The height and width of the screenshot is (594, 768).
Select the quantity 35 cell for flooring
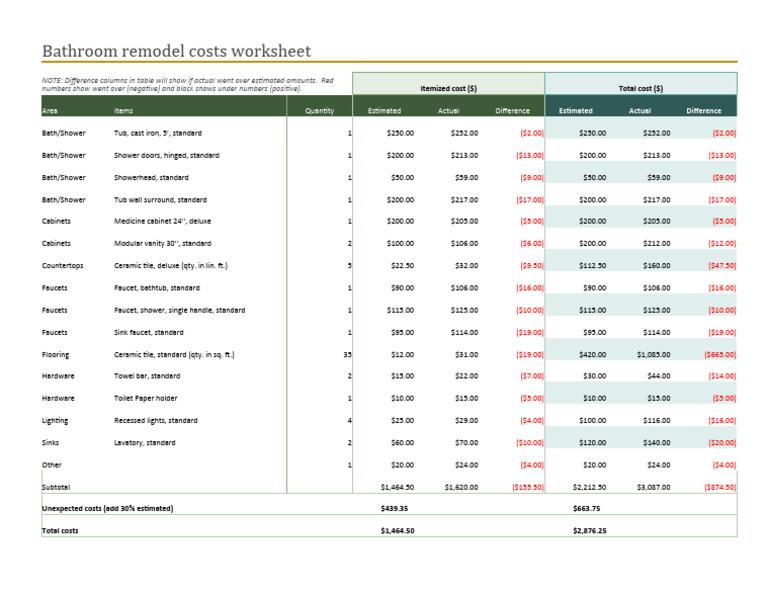(346, 354)
